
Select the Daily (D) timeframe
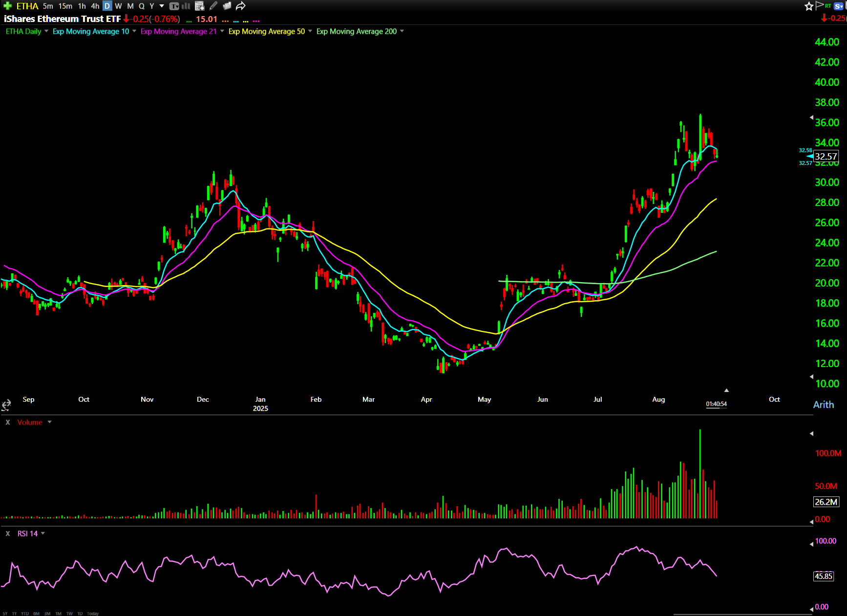click(x=107, y=6)
